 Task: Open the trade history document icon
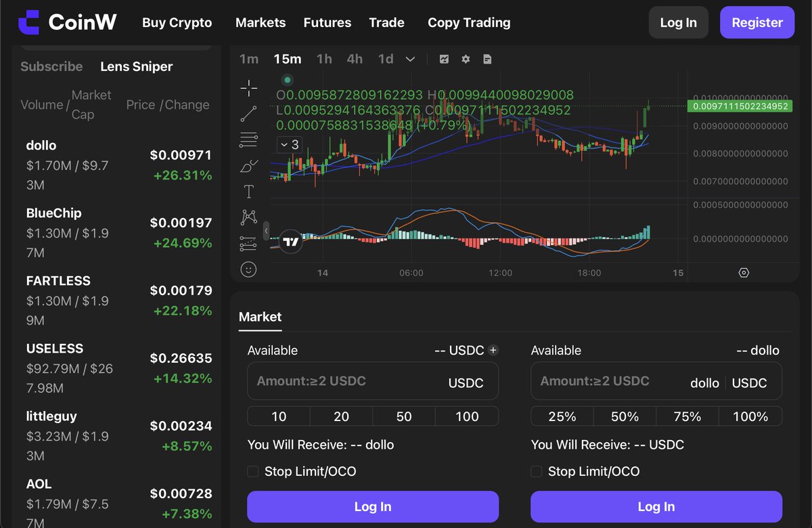click(487, 59)
